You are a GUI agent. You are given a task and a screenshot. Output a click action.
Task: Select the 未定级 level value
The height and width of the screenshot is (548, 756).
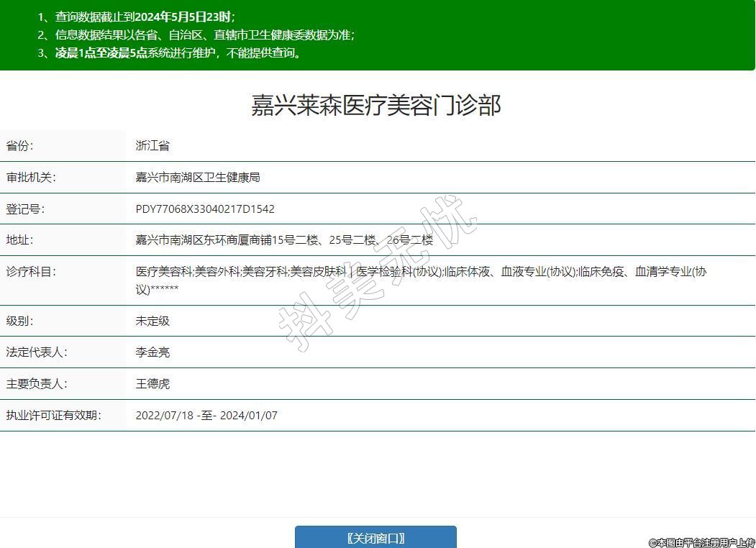click(152, 321)
